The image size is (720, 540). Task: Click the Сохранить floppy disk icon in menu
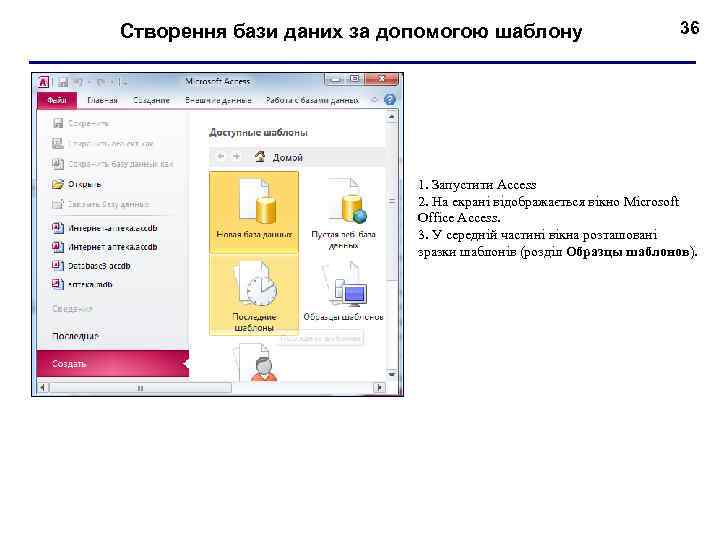[58, 123]
